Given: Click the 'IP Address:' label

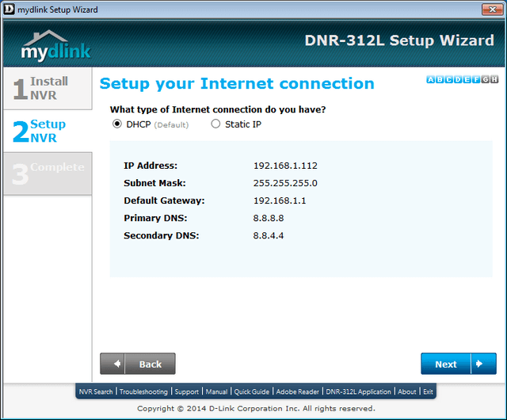Looking at the screenshot, I should [151, 166].
